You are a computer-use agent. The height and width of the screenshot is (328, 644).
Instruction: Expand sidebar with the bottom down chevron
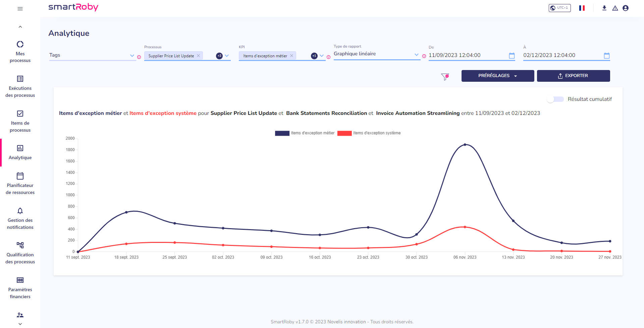[x=20, y=324]
